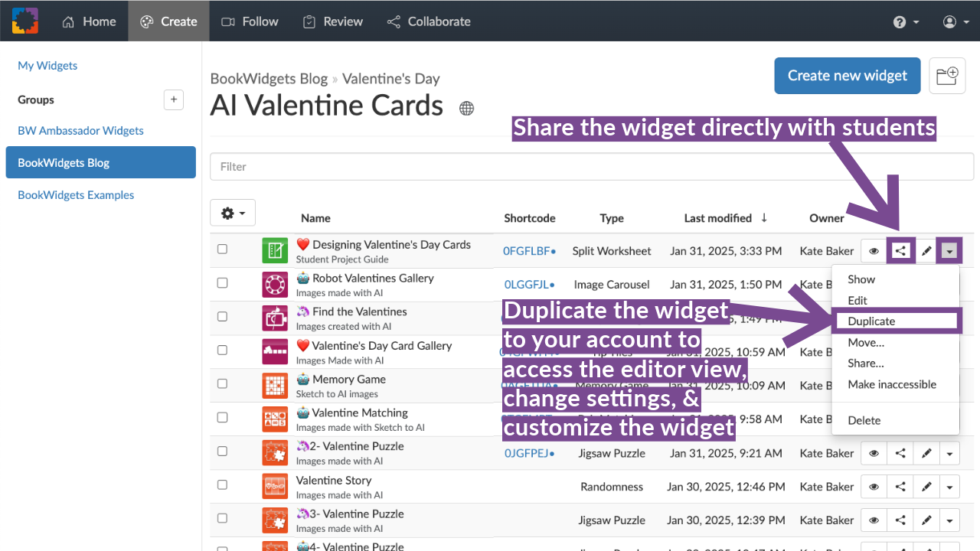Click the Create new widget button

(847, 75)
